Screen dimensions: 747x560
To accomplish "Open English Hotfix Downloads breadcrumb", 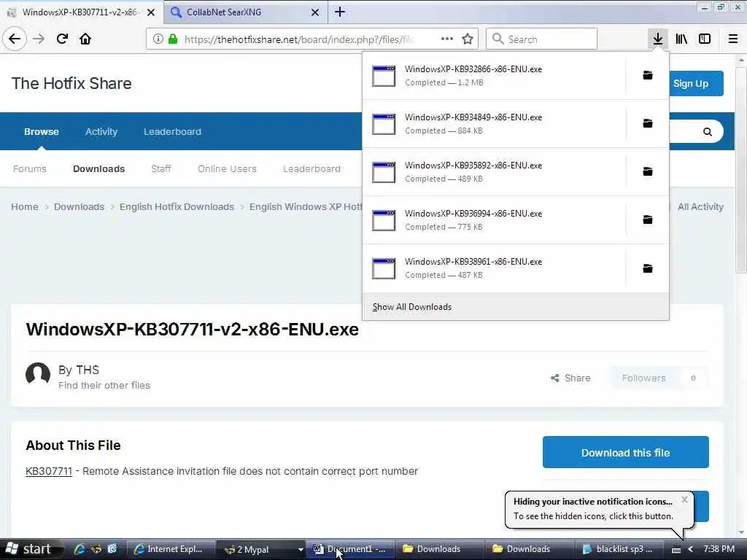I will click(x=177, y=206).
